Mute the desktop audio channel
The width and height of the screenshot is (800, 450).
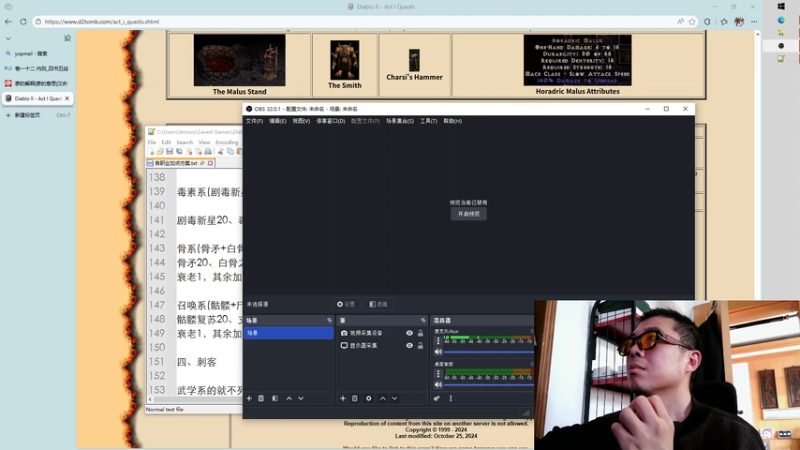[x=438, y=384]
